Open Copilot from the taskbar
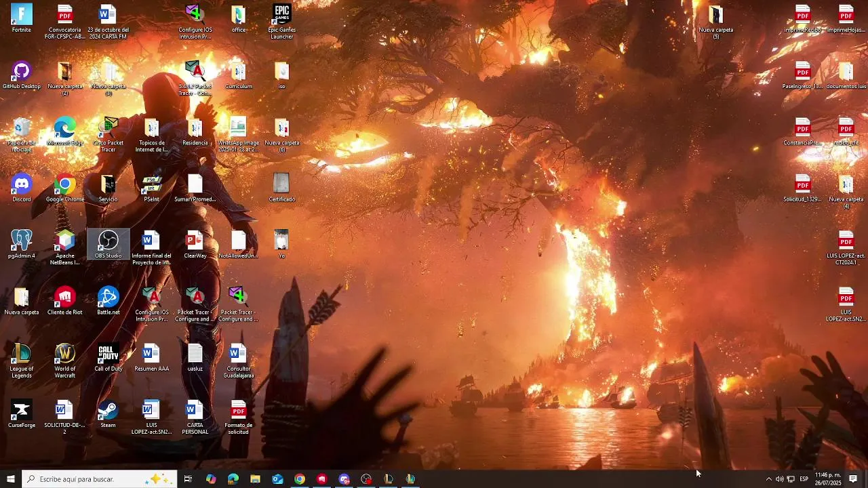The width and height of the screenshot is (868, 488). (211, 479)
